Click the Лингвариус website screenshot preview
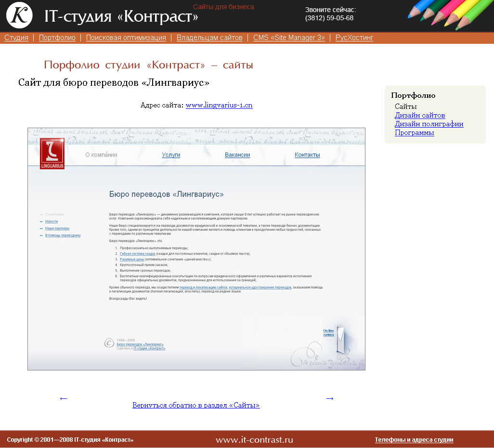The height and width of the screenshot is (448, 494). tap(196, 249)
